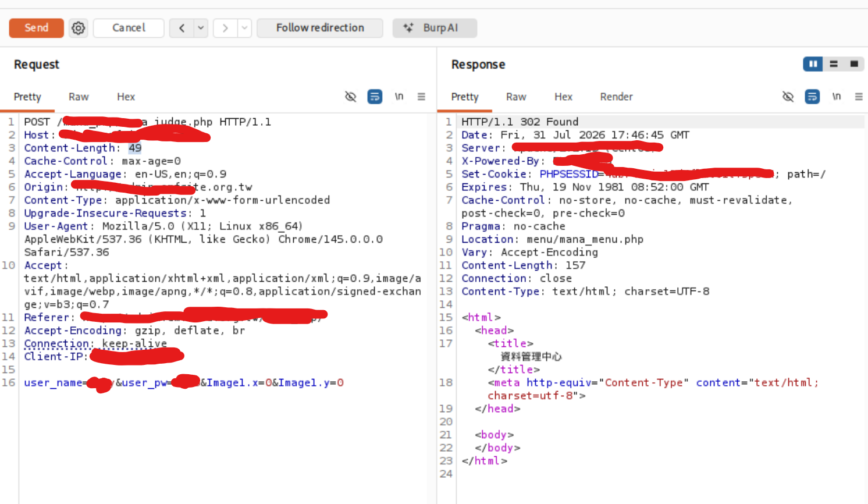Toggle the crossed-out eye icon in Request panel
This screenshot has width=868, height=504.
tap(350, 97)
